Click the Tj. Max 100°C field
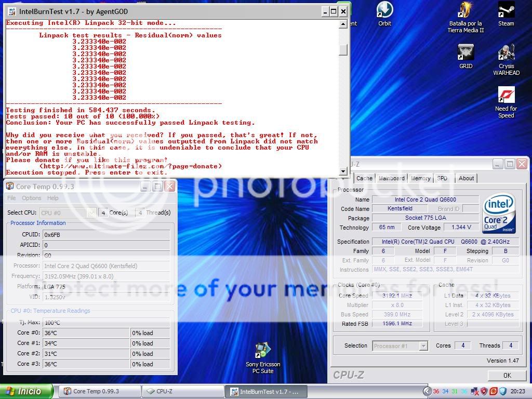Image resolution: width=532 pixels, height=399 pixels. tap(106, 322)
